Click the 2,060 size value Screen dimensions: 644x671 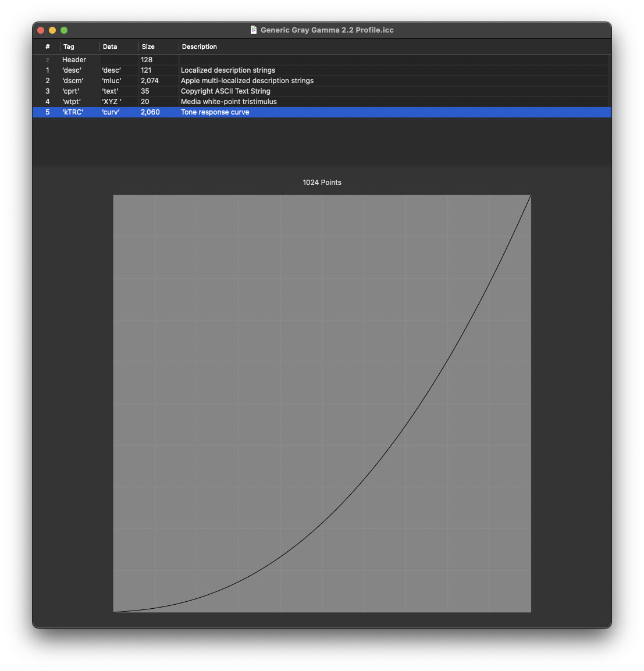150,112
